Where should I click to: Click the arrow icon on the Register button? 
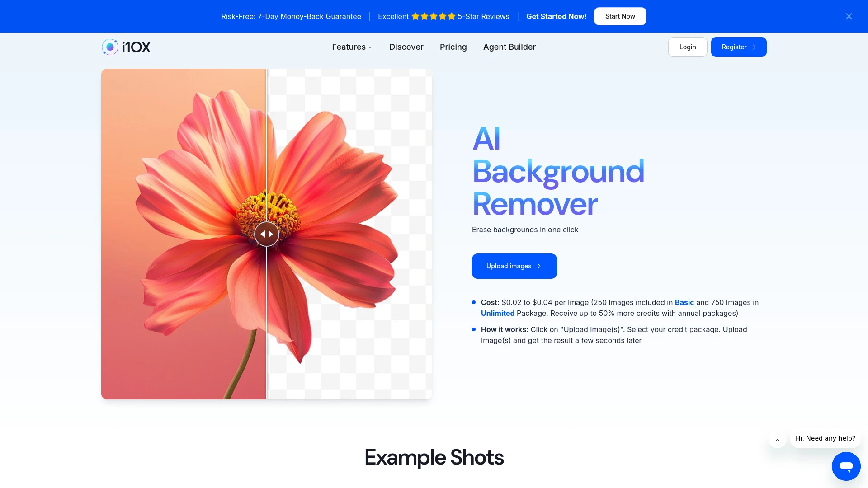754,47
